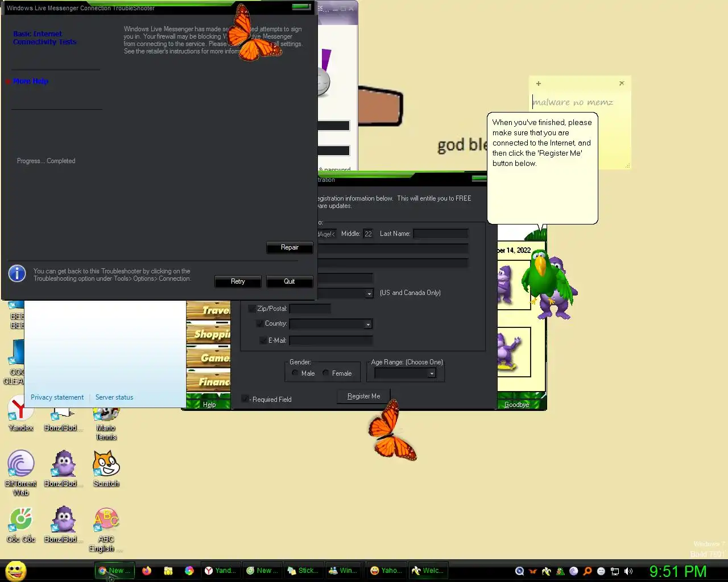Image resolution: width=728 pixels, height=582 pixels.
Task: Open Basic Internet Connectivity Tests link
Action: (44, 38)
